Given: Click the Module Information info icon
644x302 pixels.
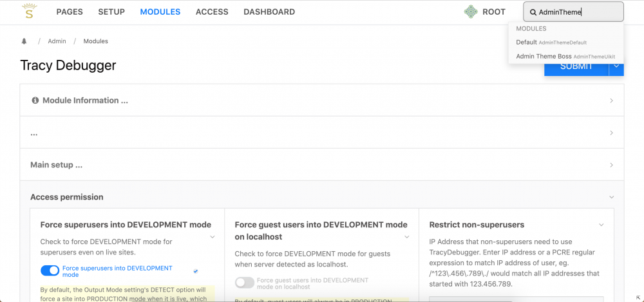Looking at the screenshot, I should [35, 100].
